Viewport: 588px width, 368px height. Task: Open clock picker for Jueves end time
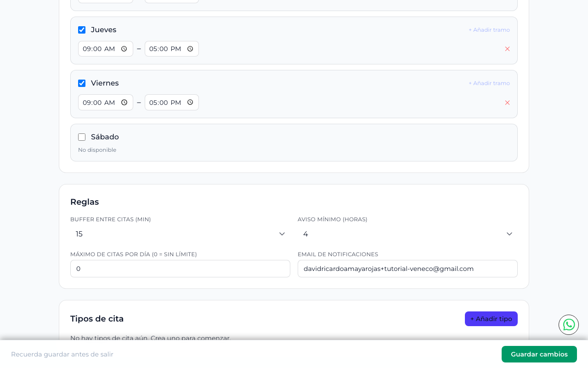190,49
